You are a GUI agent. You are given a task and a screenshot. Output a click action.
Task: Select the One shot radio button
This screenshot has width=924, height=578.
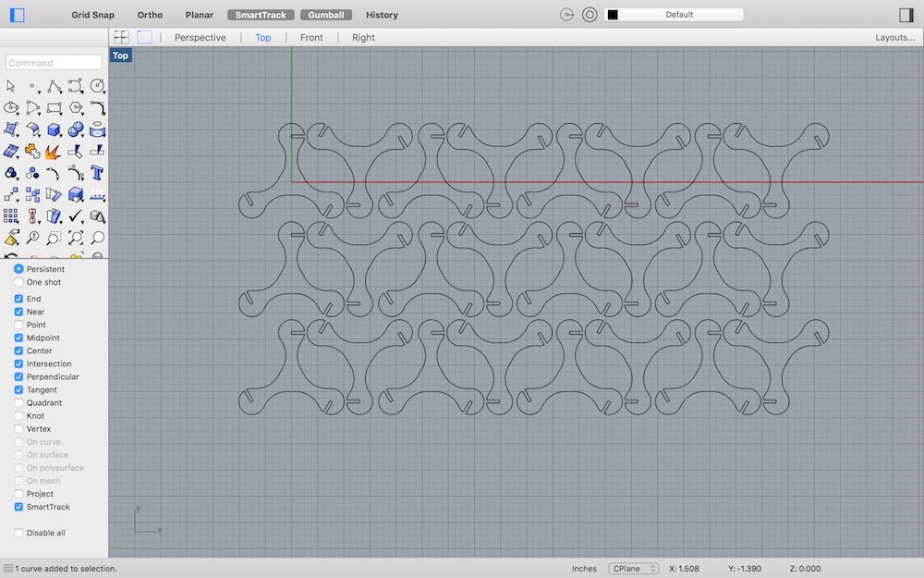(18, 282)
